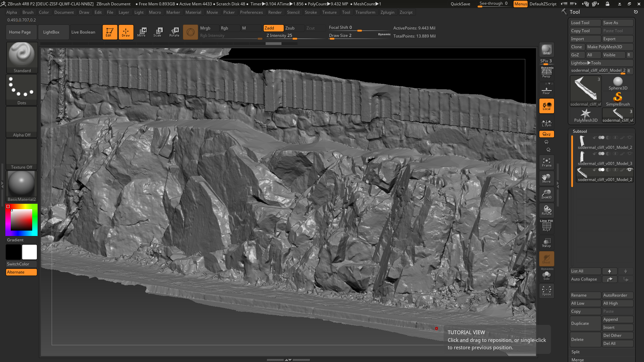This screenshot has width=644, height=362.
Task: Click the Zscript menu item
Action: click(406, 12)
